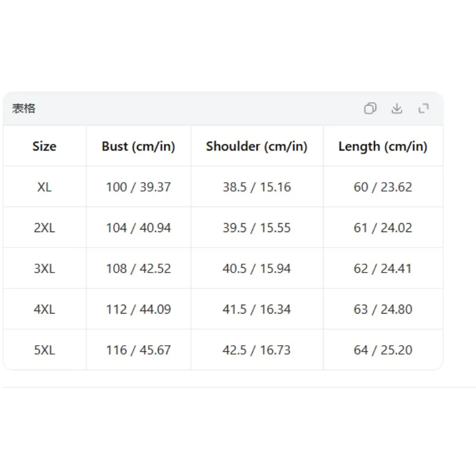
Task: Click length value 64 / 25.20
Action: (383, 350)
